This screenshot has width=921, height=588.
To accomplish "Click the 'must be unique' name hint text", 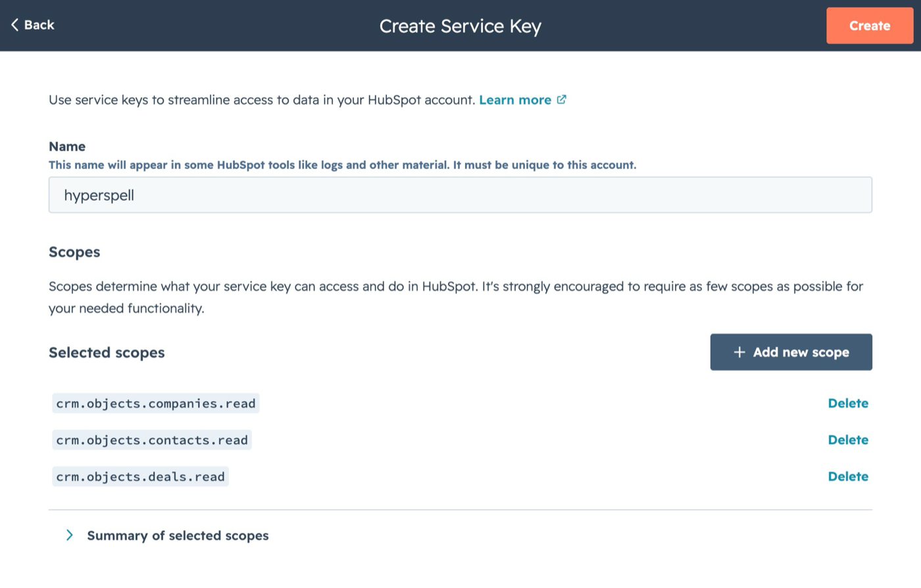I will pos(342,165).
